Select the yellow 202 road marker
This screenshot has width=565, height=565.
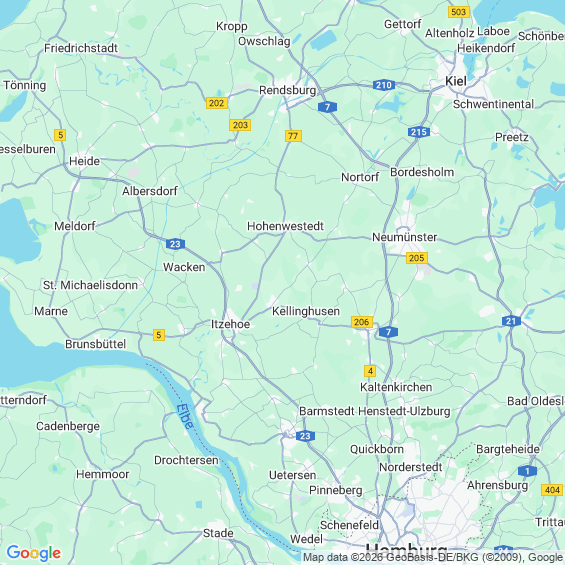(217, 103)
